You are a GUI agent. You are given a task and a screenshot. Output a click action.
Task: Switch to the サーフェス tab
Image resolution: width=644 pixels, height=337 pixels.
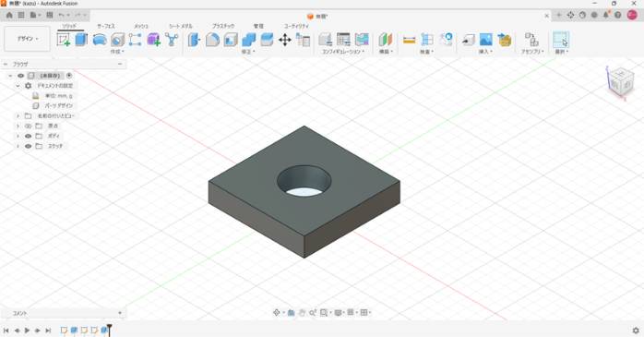[105, 26]
